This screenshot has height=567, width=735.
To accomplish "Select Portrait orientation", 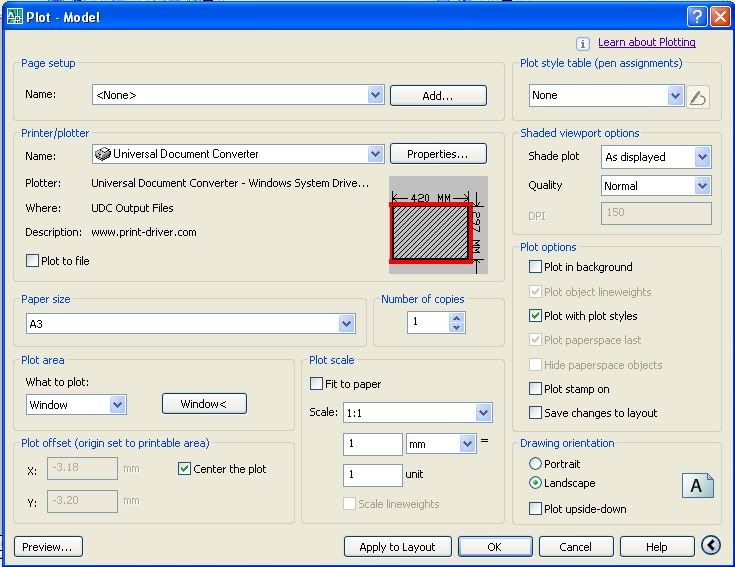I will pos(535,463).
